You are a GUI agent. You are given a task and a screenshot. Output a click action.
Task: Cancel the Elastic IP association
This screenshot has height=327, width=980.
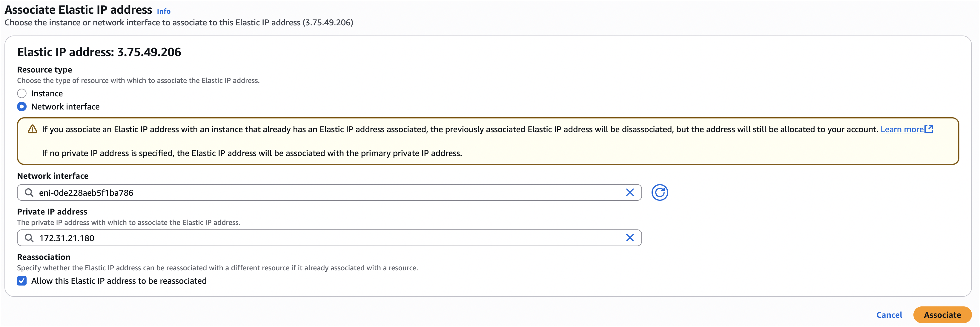pyautogui.click(x=889, y=315)
